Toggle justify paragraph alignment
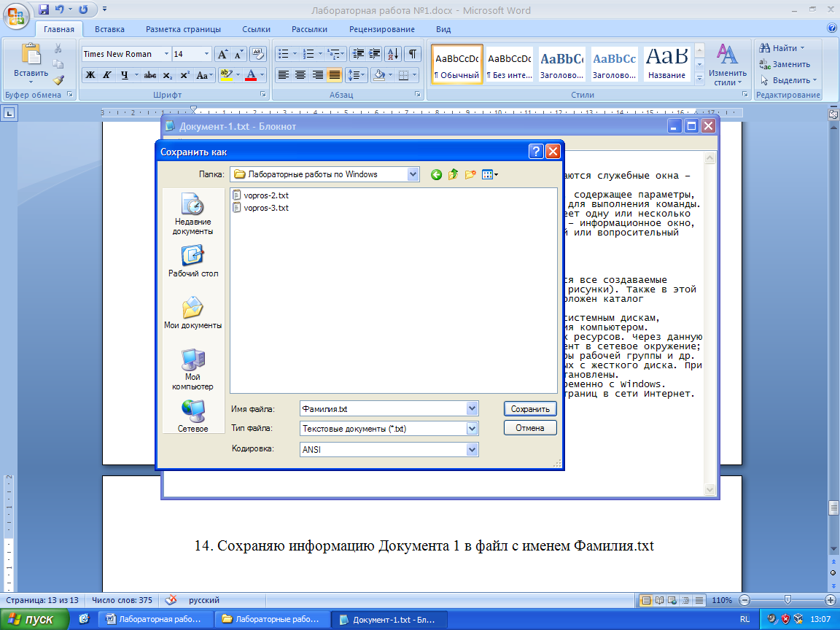The width and height of the screenshot is (840, 630). [x=334, y=75]
